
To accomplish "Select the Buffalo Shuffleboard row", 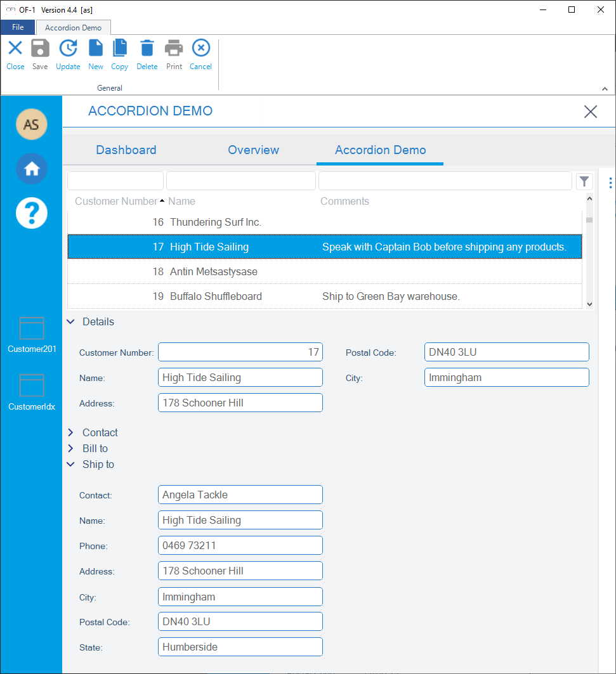I will (x=325, y=296).
